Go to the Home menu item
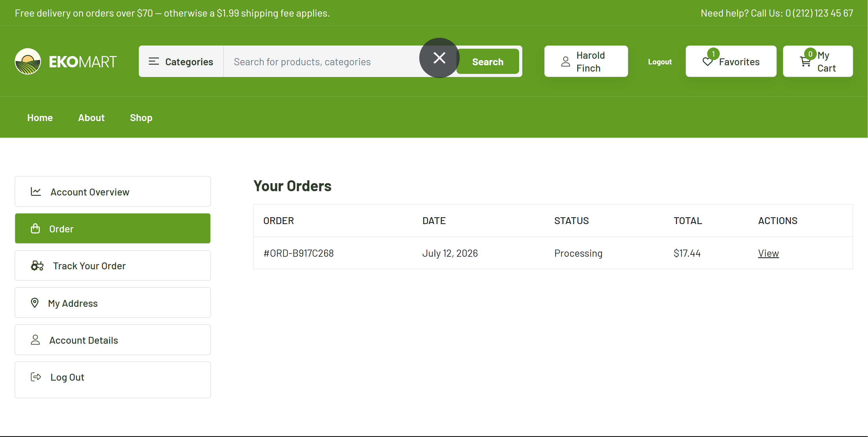The height and width of the screenshot is (437, 868). coord(40,118)
